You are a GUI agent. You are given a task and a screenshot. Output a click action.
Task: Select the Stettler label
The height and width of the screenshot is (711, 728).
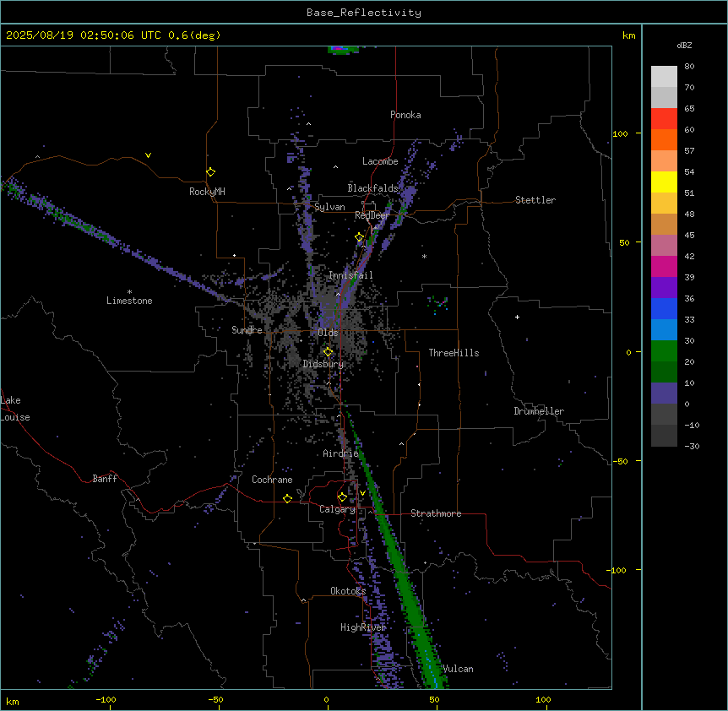tap(535, 200)
